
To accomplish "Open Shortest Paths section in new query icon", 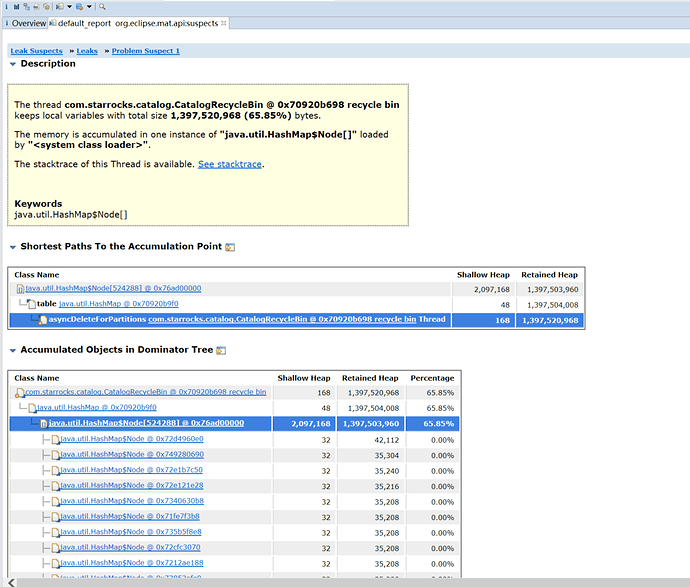I will [x=230, y=247].
